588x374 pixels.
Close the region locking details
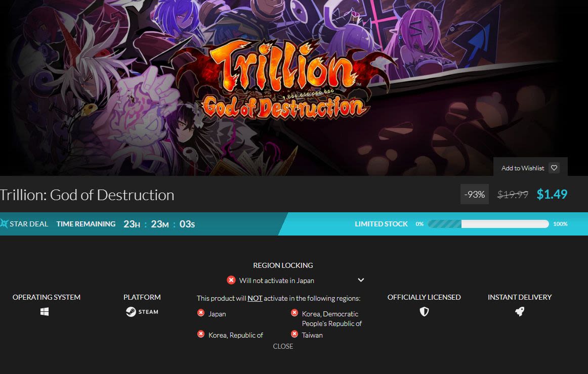tap(283, 346)
